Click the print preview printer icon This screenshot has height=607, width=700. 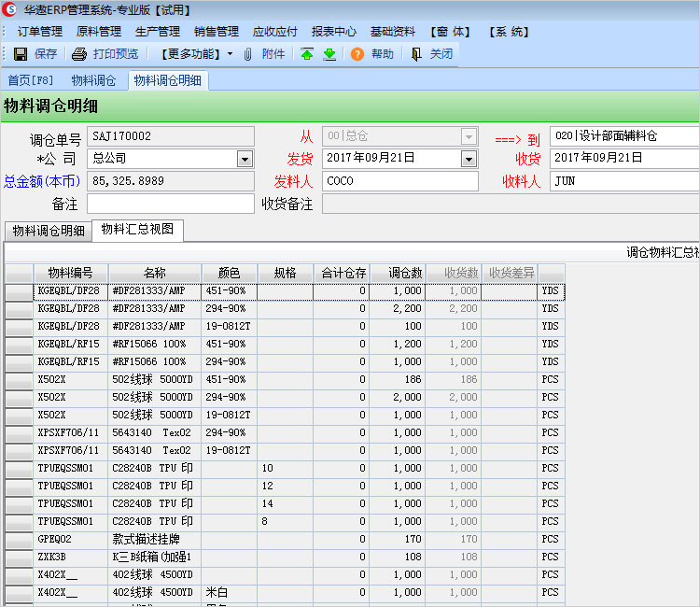click(x=79, y=54)
